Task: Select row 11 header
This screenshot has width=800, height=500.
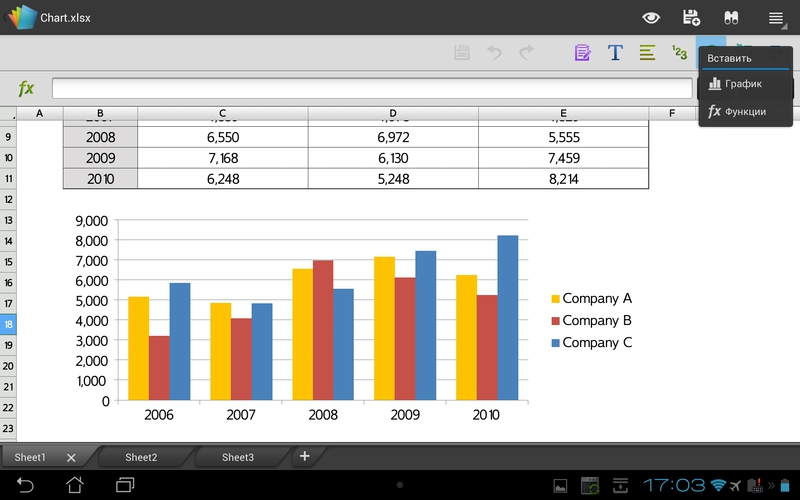Action: coord(8,179)
